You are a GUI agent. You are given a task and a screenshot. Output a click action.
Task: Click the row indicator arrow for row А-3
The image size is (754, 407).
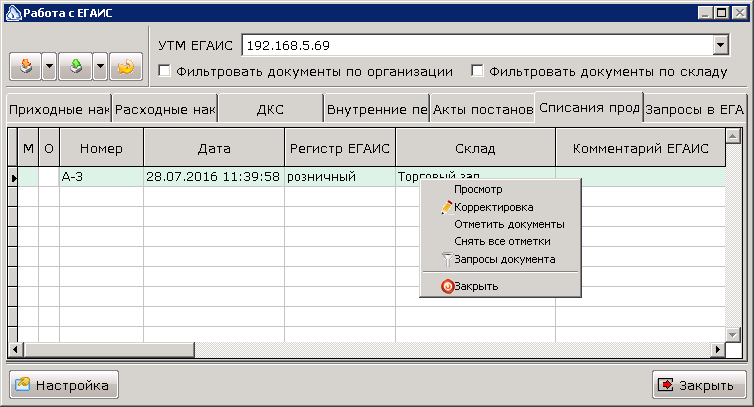coord(13,178)
